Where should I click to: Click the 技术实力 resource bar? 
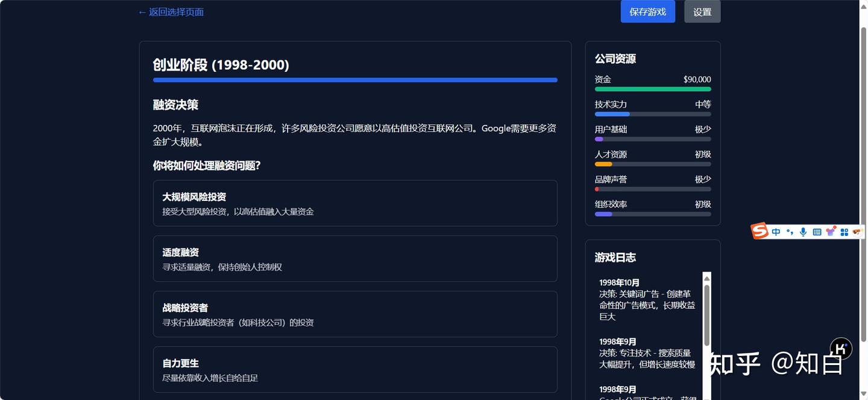coord(653,114)
